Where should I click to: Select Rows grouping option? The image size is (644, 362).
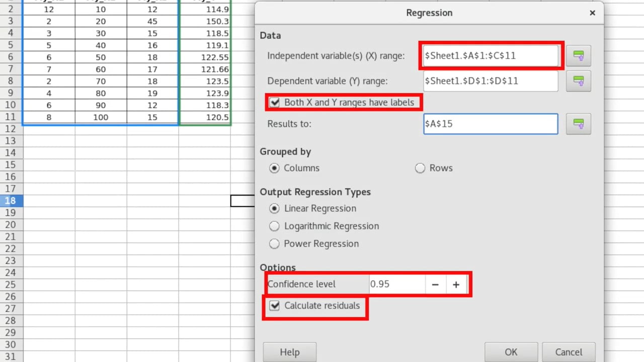434,168
